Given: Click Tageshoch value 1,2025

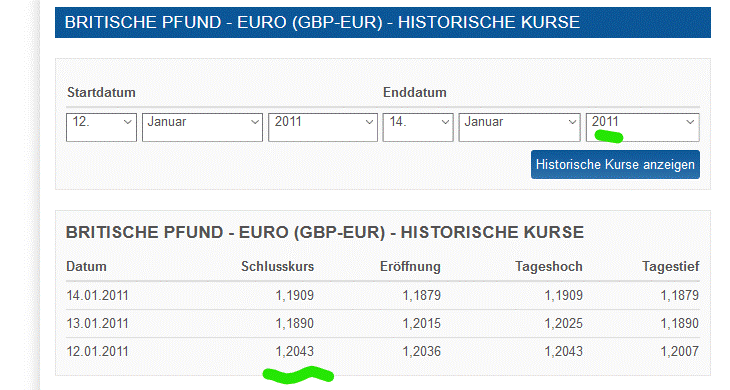Looking at the screenshot, I should click(x=563, y=323).
